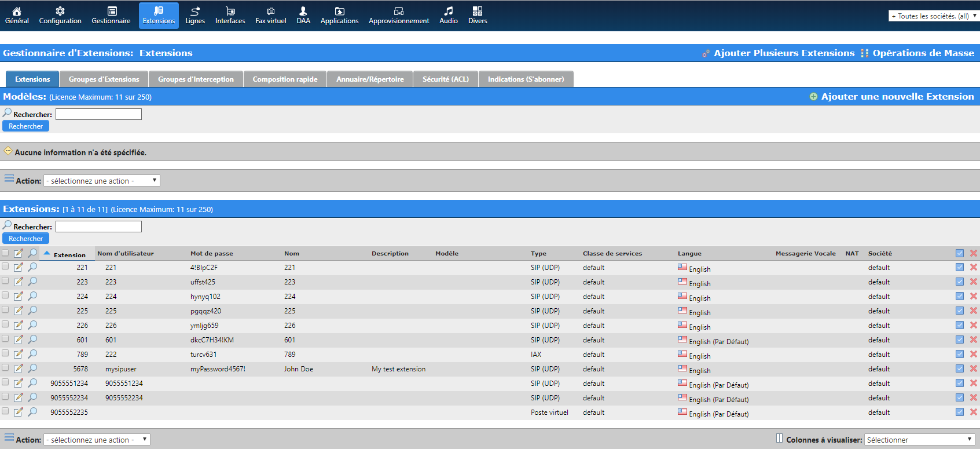
Task: Open the Composition rapide tab
Action: point(285,79)
